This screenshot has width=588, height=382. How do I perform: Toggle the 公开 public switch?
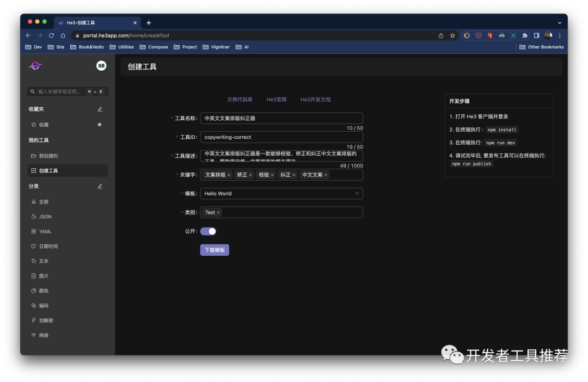click(x=208, y=231)
